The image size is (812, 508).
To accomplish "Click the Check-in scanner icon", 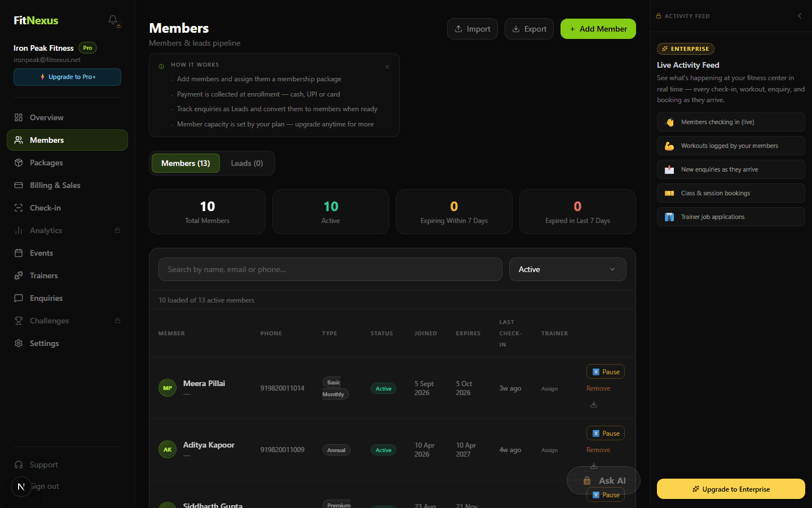I will pos(19,208).
